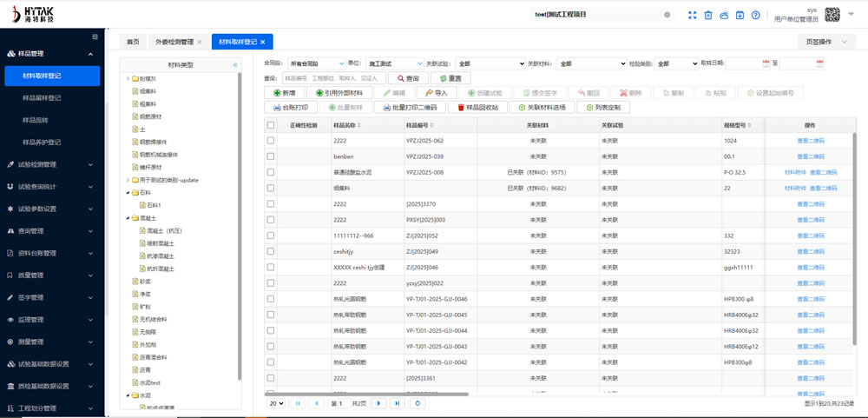
Task: Jump to the last page of results
Action: click(x=398, y=403)
